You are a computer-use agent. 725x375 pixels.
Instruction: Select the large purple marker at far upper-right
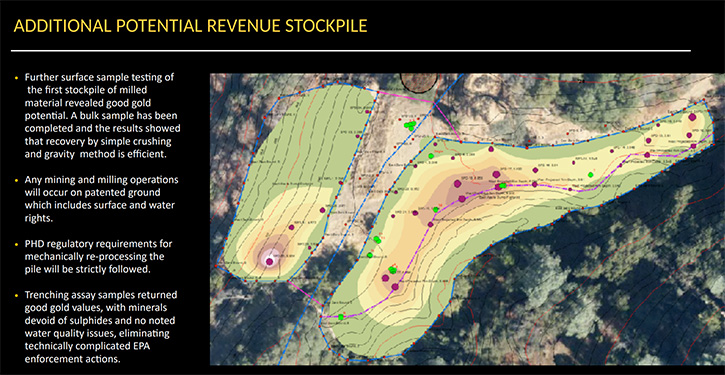(x=692, y=117)
